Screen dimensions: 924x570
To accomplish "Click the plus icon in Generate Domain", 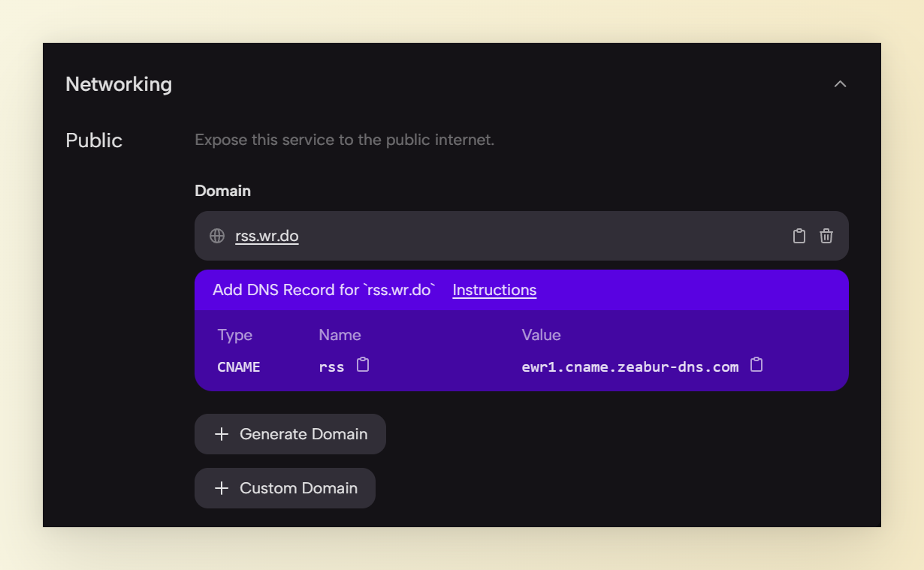I will pyautogui.click(x=222, y=434).
